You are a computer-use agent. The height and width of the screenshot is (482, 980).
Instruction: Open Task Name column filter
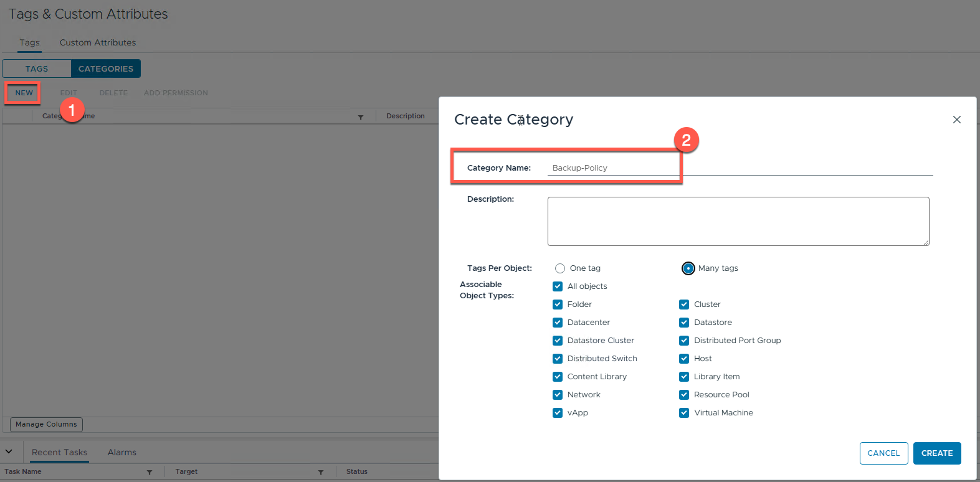[150, 472]
